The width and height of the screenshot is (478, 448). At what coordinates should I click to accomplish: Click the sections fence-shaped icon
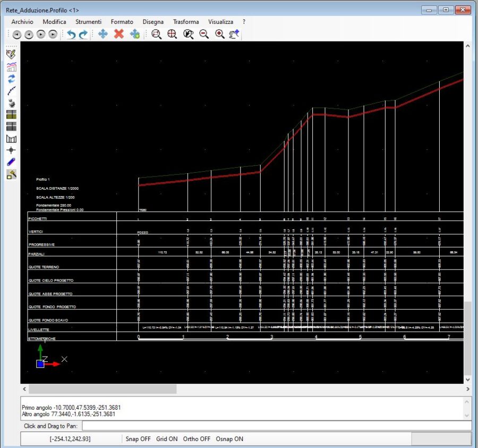11,139
